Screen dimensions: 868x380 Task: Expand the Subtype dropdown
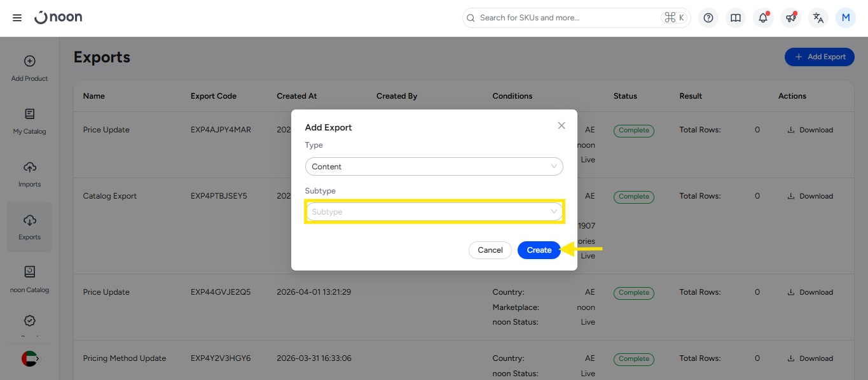(x=434, y=212)
